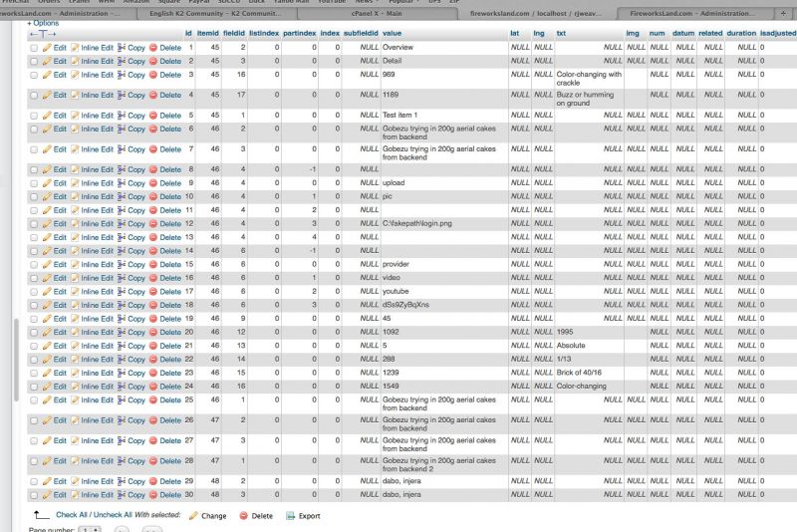Tick the checkbox for row id 30
Image resolution: width=797 pixels, height=532 pixels.
click(x=34, y=495)
